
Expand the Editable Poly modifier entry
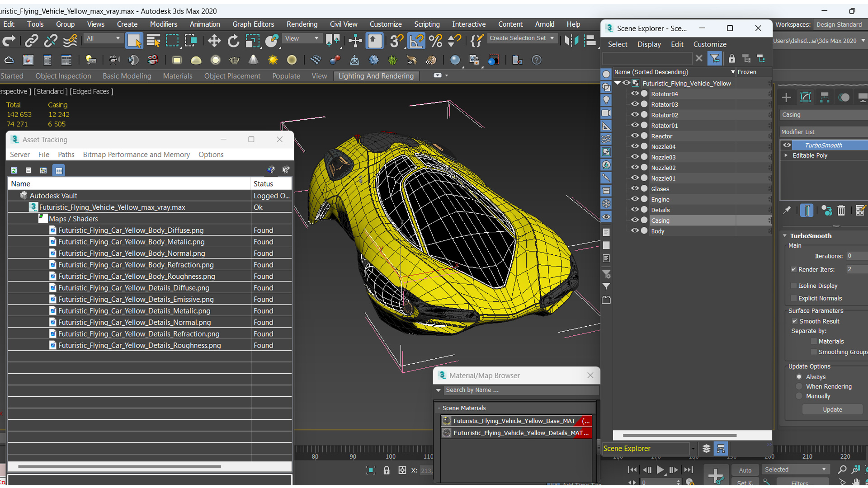click(786, 155)
